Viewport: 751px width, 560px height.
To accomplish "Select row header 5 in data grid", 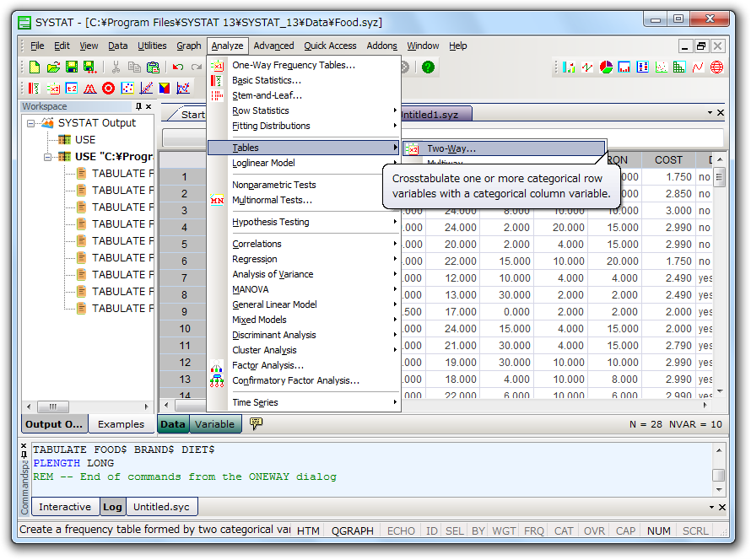I will pos(184,245).
